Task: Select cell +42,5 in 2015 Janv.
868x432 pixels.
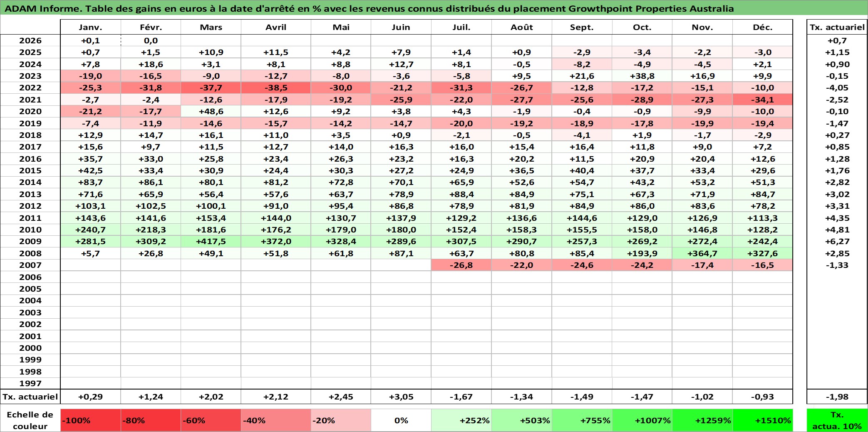Action: pos(90,170)
